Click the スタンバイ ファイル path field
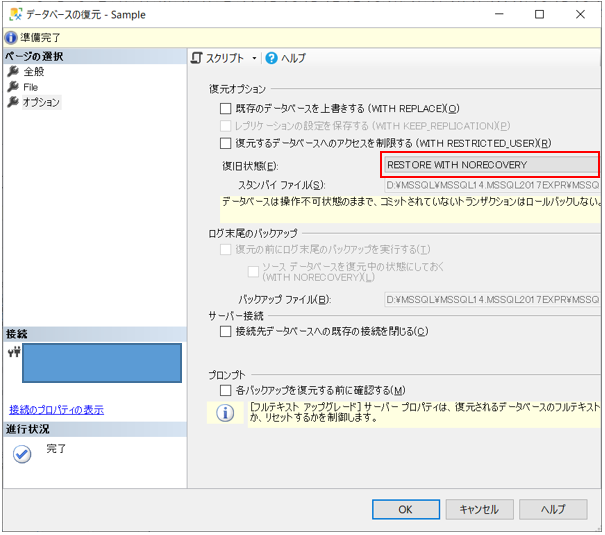605x535 pixels. 492,186
